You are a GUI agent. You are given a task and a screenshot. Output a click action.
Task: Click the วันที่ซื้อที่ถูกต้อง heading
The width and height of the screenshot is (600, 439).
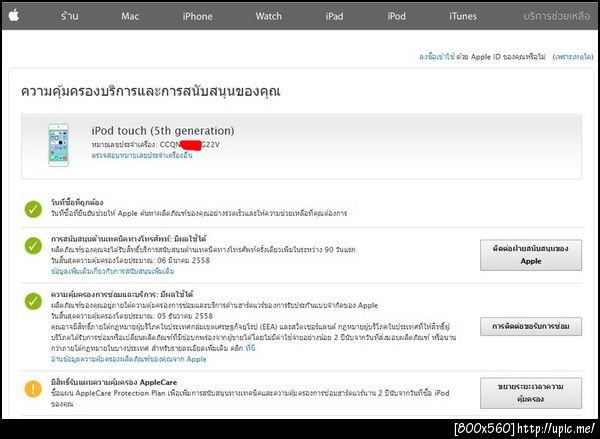click(x=77, y=202)
